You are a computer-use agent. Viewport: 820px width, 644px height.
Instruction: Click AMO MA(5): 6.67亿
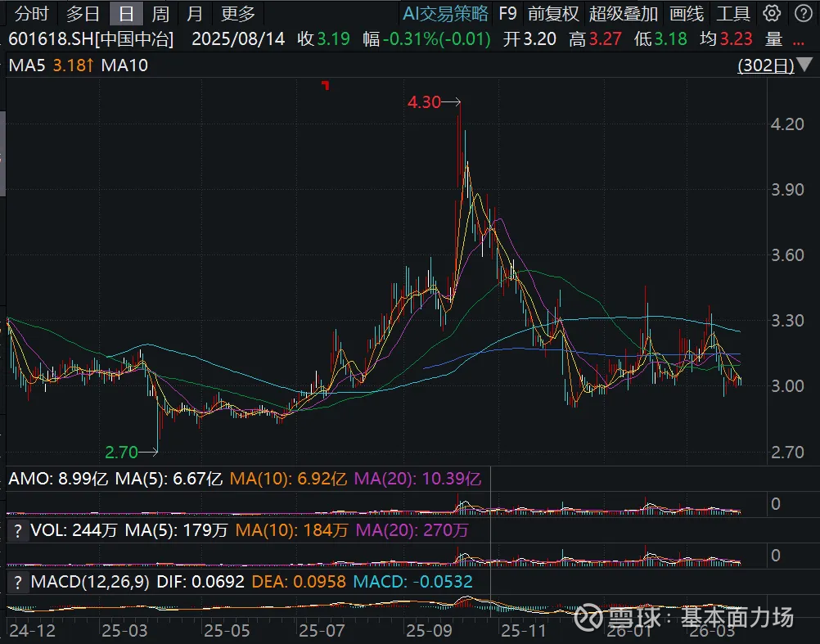(x=169, y=479)
